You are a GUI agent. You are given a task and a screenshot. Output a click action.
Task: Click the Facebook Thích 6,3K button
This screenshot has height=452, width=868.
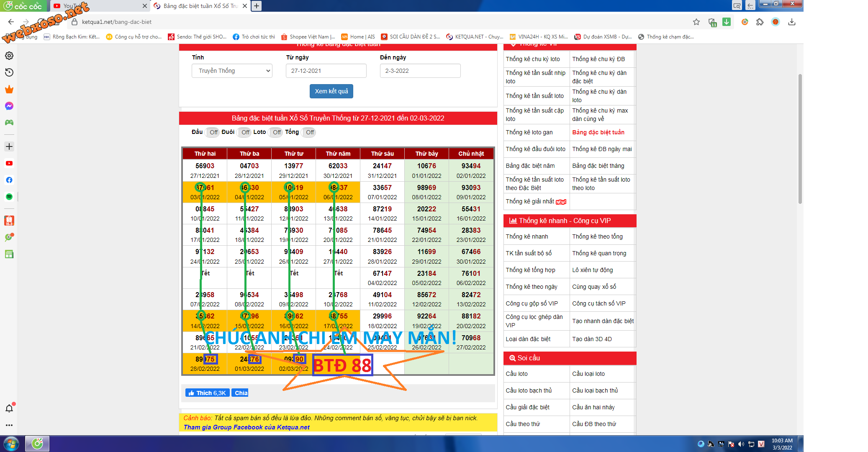pos(208,393)
